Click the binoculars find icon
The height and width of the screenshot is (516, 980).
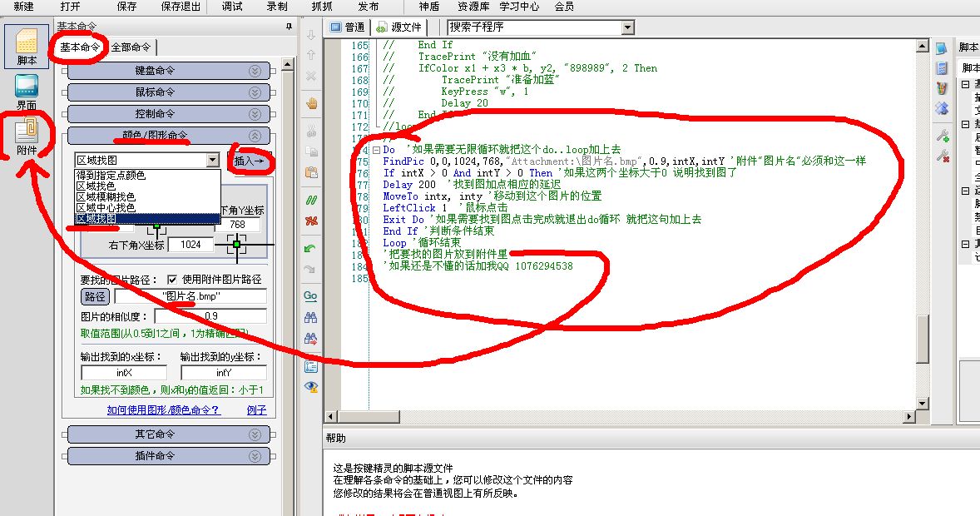click(310, 317)
